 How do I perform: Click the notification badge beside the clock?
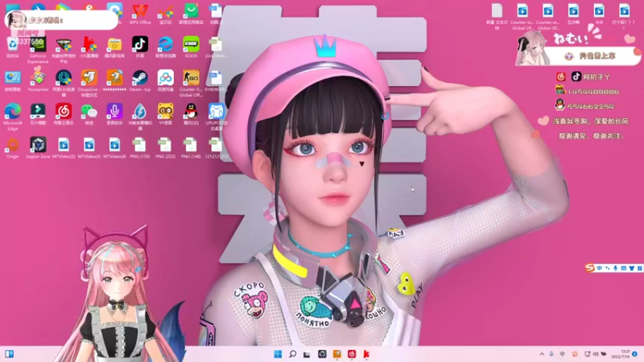pos(635,354)
